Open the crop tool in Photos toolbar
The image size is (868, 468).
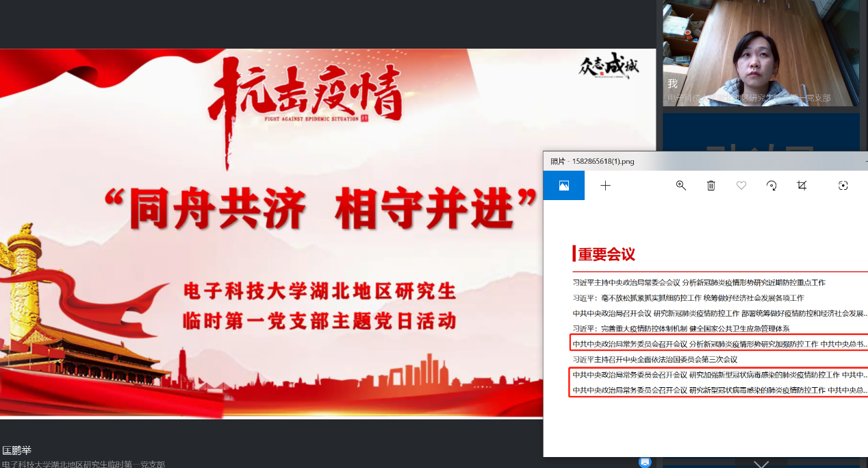click(802, 186)
